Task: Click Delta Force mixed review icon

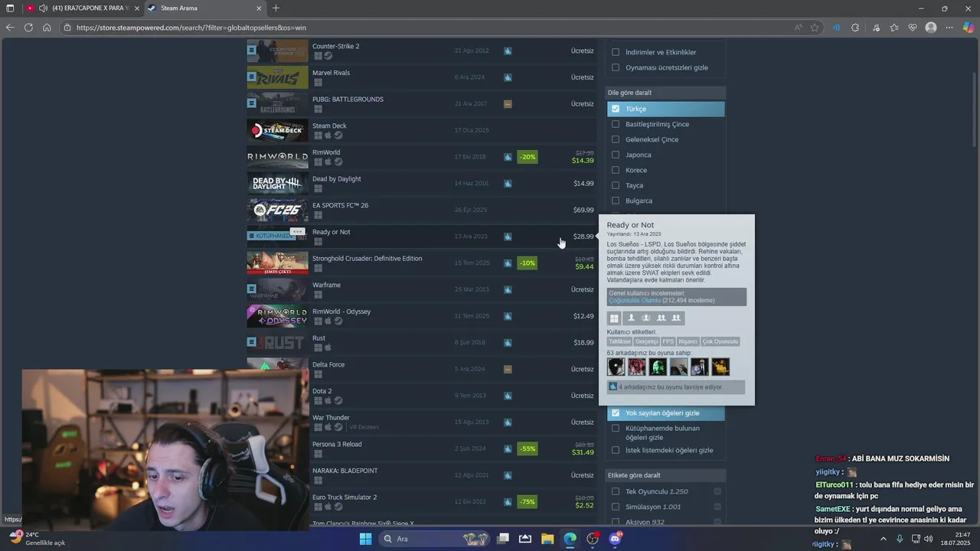Action: click(x=508, y=369)
